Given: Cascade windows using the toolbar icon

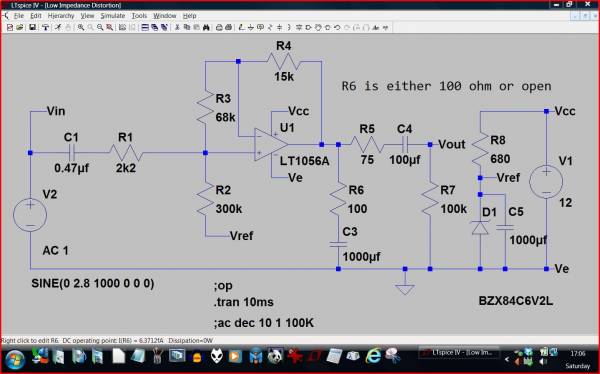Looking at the screenshot, I should [155, 28].
